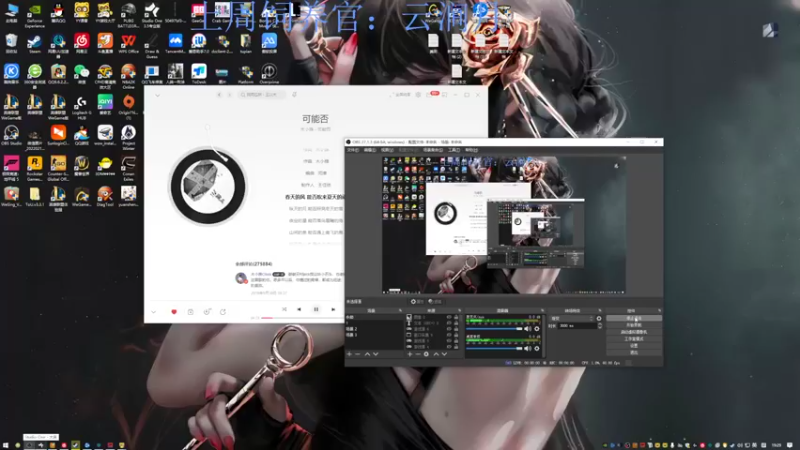Toggle the lock of the bottom OBS source
Image resolution: width=800 pixels, height=450 pixels.
[456, 347]
